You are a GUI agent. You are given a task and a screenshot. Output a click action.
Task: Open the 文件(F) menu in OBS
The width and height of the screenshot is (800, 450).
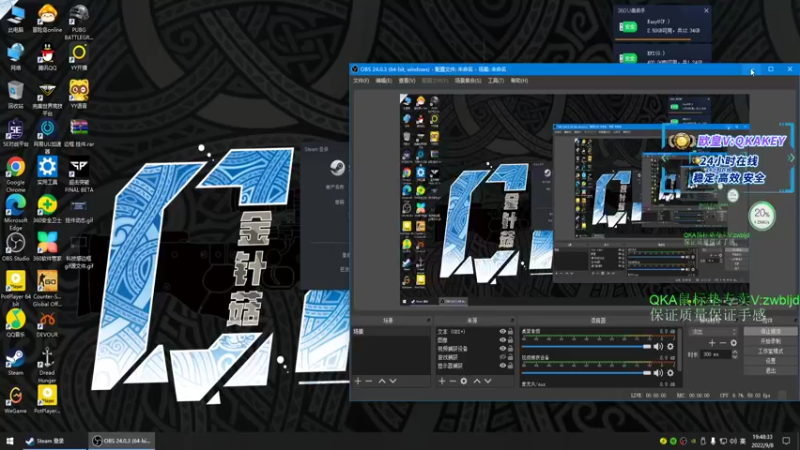tap(361, 81)
